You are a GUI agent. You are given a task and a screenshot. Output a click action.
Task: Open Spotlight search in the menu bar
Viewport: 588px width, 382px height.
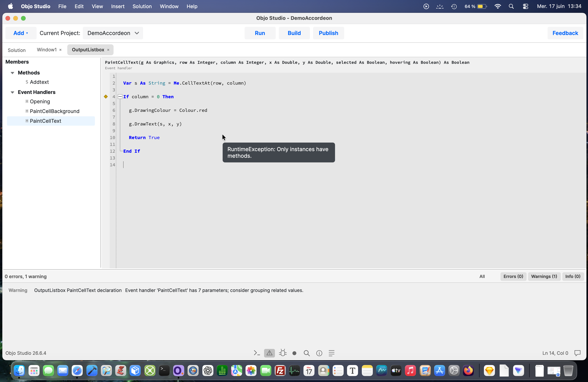[x=511, y=6]
